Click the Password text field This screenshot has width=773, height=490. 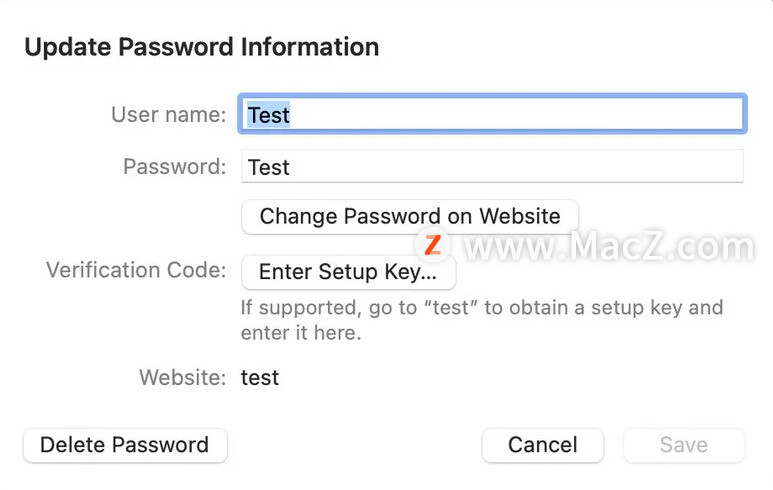492,167
